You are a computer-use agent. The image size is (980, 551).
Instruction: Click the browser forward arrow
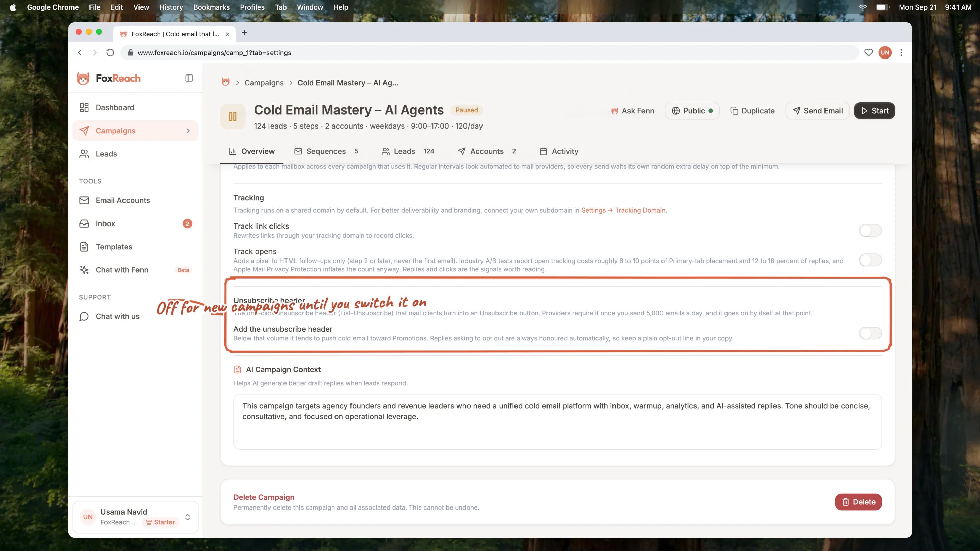point(95,52)
